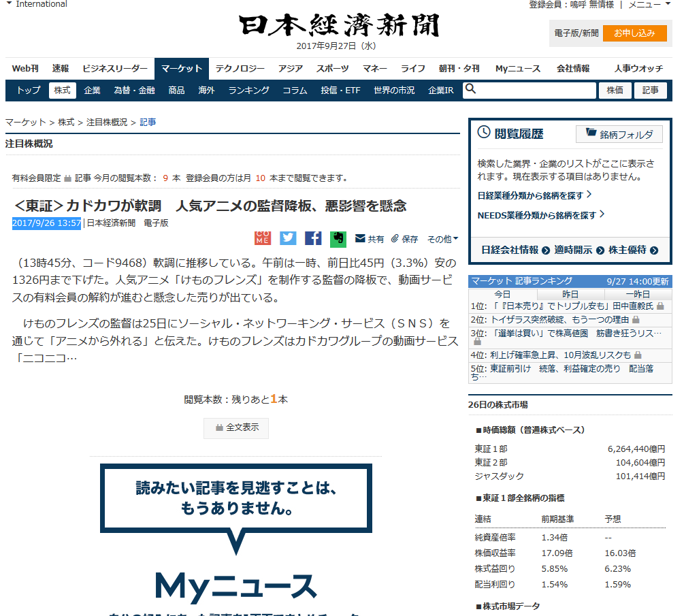Switch ranking to 昨日 tab
Image resolution: width=684 pixels, height=616 pixels.
(570, 294)
